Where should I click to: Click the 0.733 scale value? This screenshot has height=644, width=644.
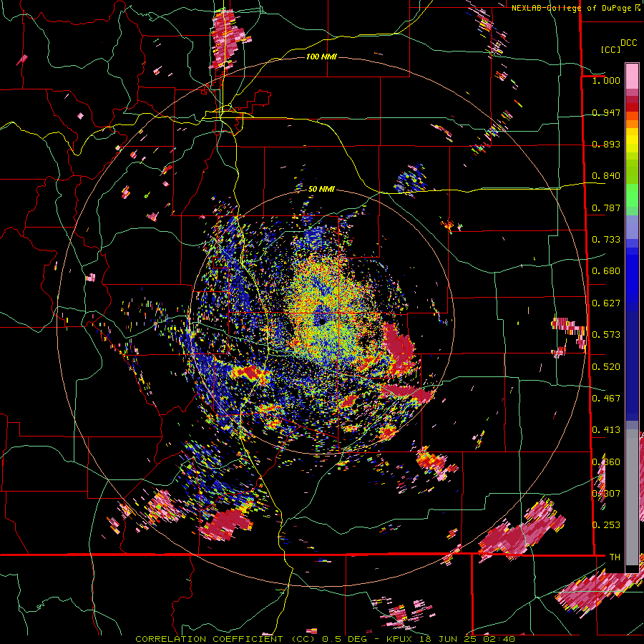coord(606,240)
